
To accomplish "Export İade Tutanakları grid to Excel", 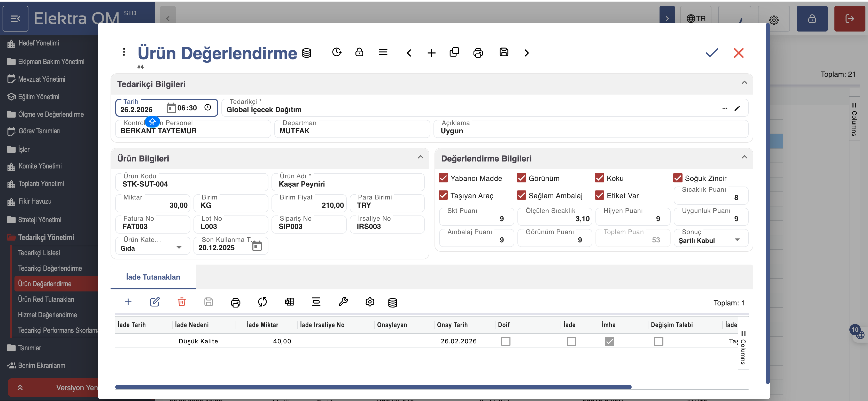I will (x=289, y=302).
